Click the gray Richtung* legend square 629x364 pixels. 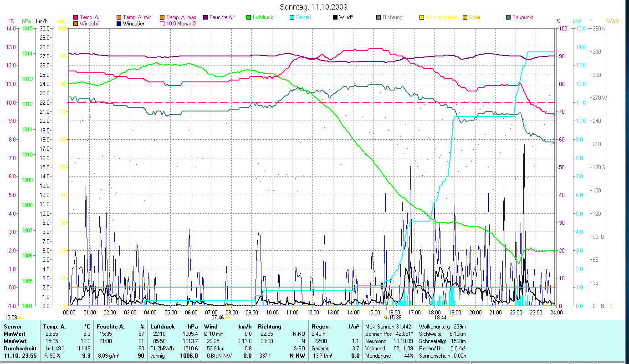coord(378,17)
